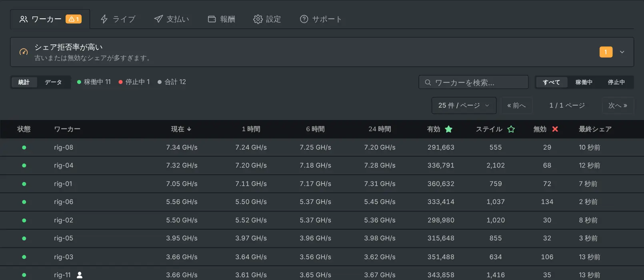Sort by the 6 時間 column header

(x=315, y=129)
